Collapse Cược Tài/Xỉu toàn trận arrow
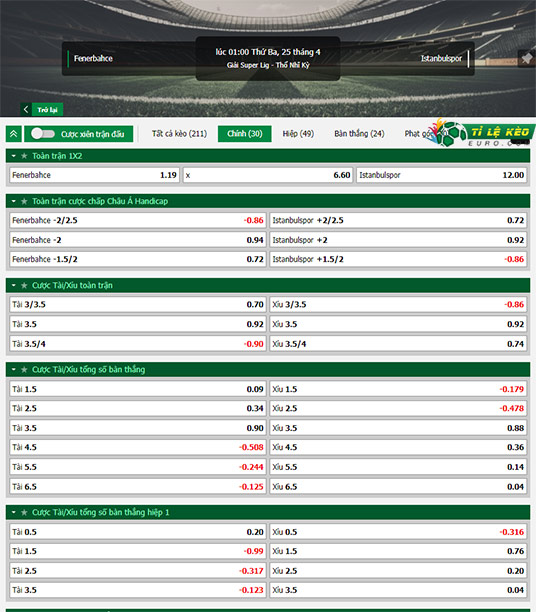The height and width of the screenshot is (612, 536). click(x=14, y=286)
